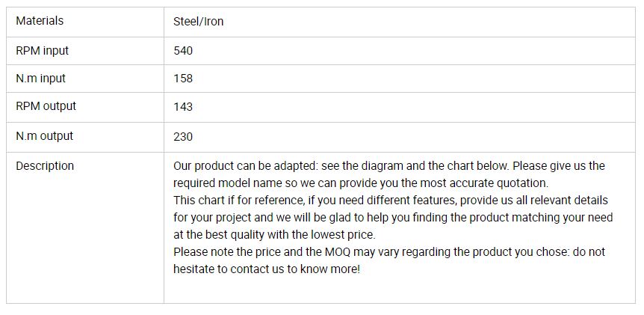Click the phrase 'at the best quality'
Screen dimensions: 644x315
pos(220,235)
